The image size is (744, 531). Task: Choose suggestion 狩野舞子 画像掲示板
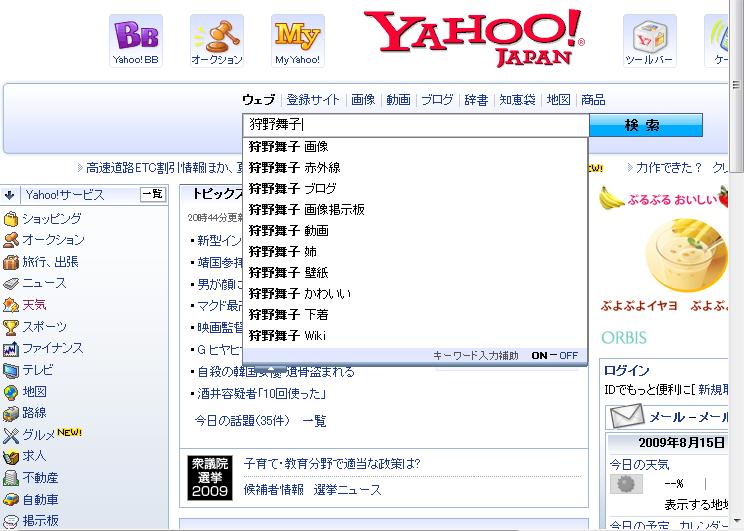point(415,209)
